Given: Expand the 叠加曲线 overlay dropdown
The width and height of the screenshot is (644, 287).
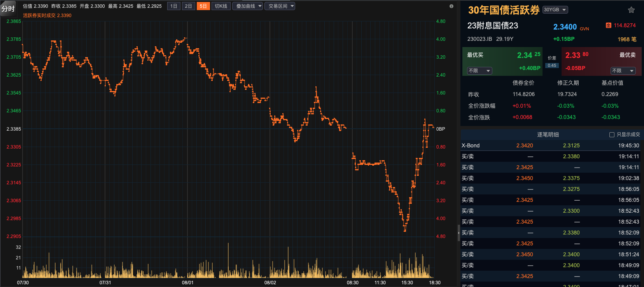Looking at the screenshot, I should tap(247, 6).
